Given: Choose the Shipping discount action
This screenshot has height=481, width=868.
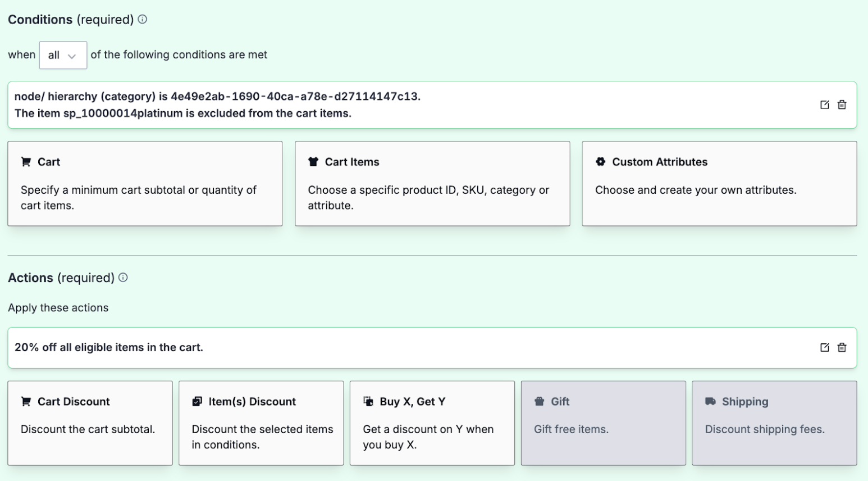Looking at the screenshot, I should pos(774,423).
